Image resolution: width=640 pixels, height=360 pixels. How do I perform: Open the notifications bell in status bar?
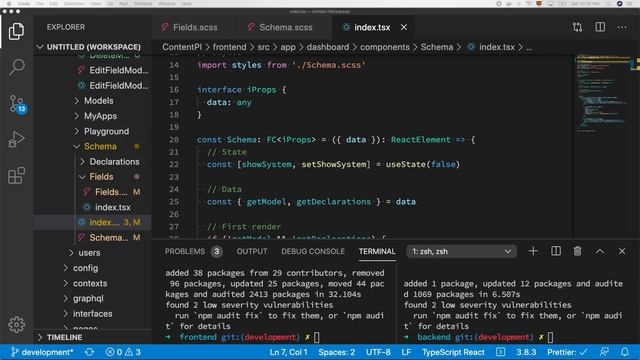624,352
